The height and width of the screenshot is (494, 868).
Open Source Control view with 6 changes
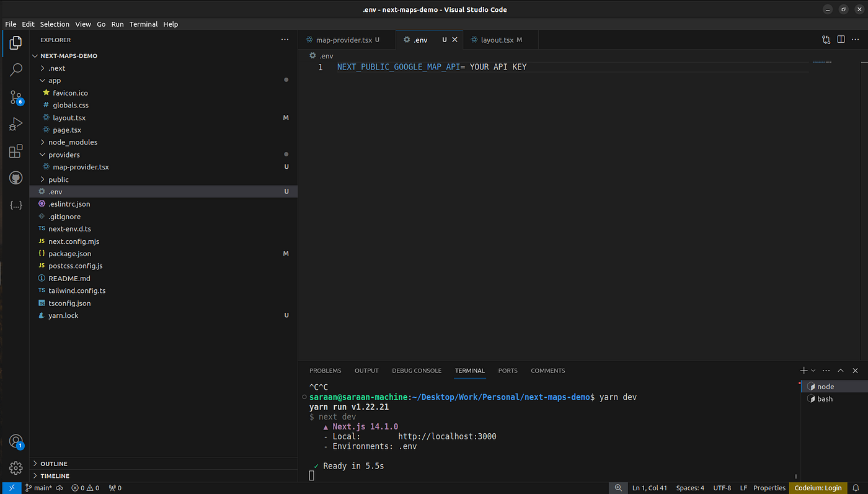pyautogui.click(x=15, y=97)
